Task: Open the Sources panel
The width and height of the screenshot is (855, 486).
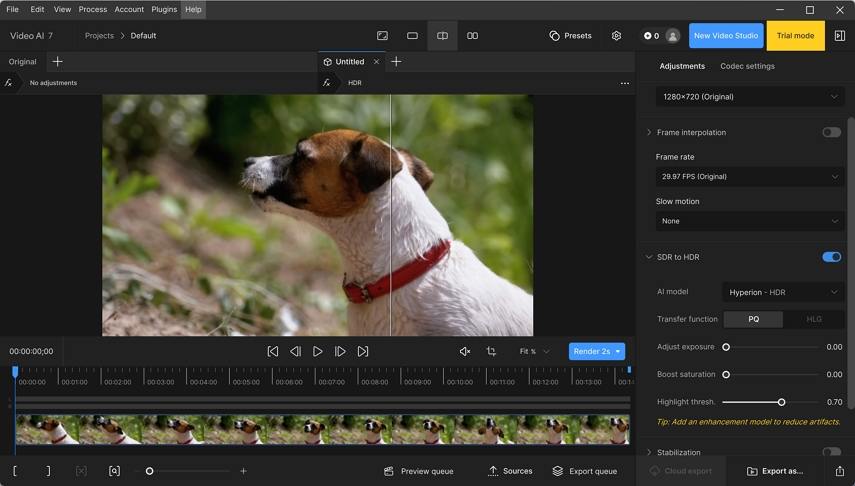Action: coord(510,471)
